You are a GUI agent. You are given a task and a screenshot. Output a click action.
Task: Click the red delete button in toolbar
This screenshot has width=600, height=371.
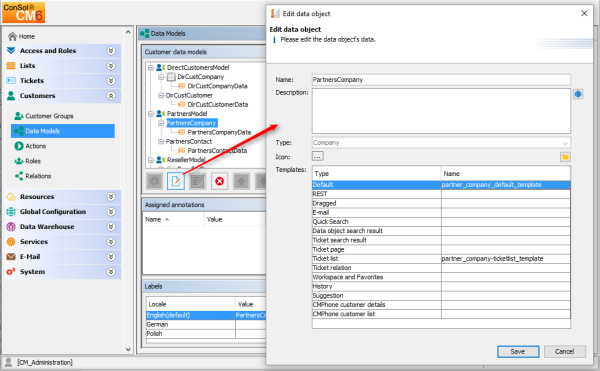219,181
